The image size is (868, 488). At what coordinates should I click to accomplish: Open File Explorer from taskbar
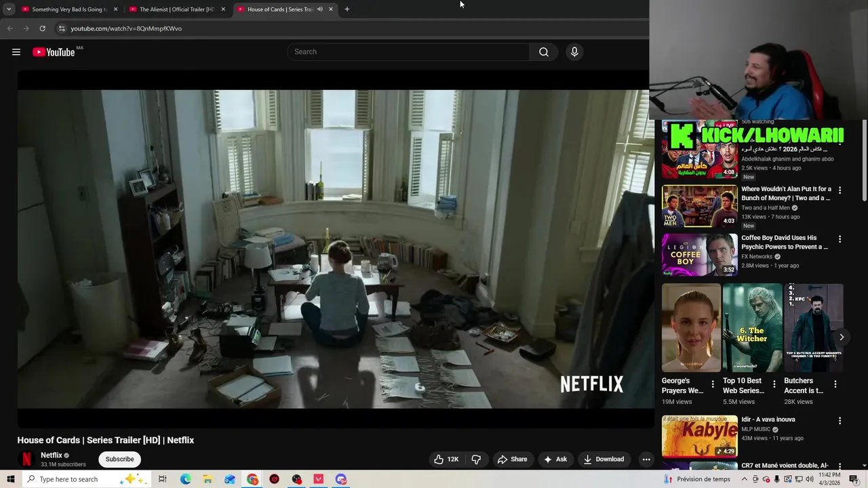208,479
